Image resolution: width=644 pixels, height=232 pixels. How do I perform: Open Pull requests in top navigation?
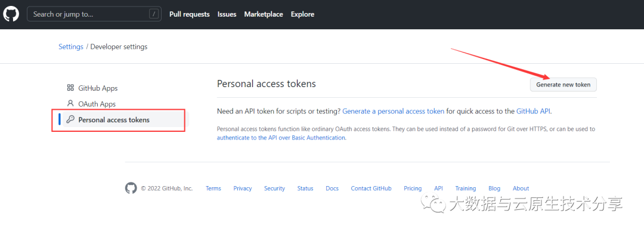point(190,14)
